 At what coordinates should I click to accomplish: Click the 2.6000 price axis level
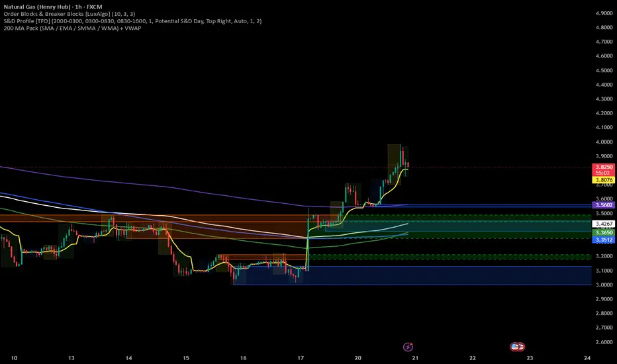click(x=604, y=342)
